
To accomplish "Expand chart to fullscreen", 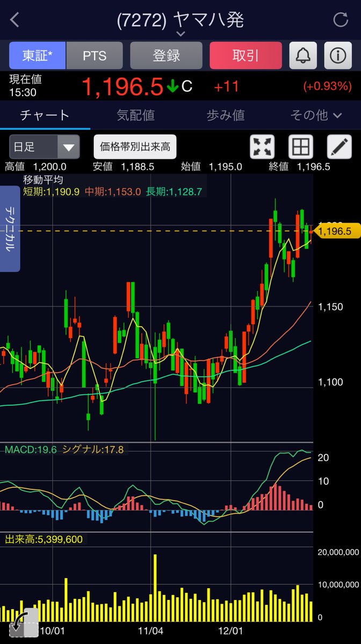I will (x=262, y=147).
